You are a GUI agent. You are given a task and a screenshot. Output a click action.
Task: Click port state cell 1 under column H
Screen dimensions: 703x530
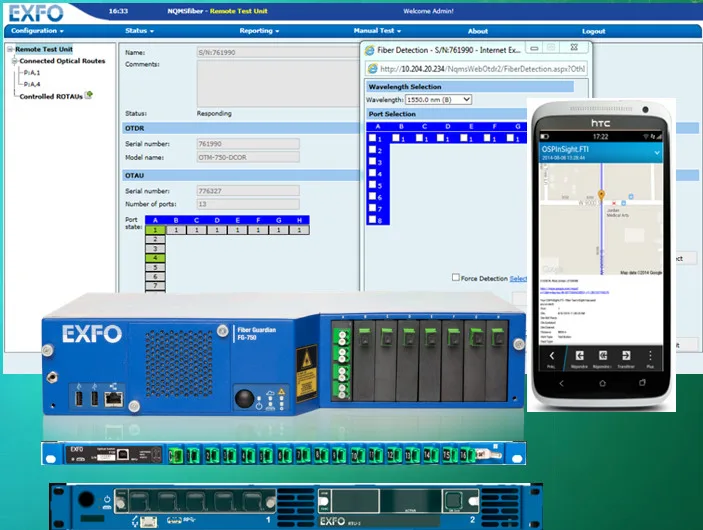299,230
